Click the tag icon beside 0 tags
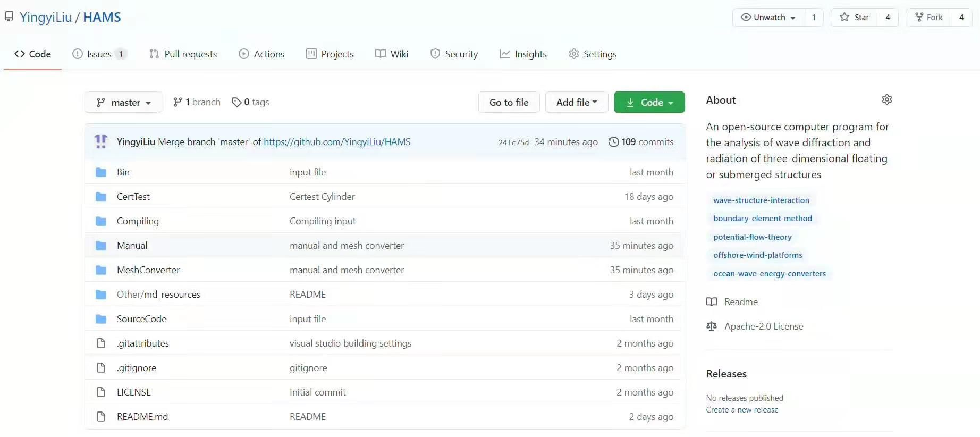 [x=236, y=102]
